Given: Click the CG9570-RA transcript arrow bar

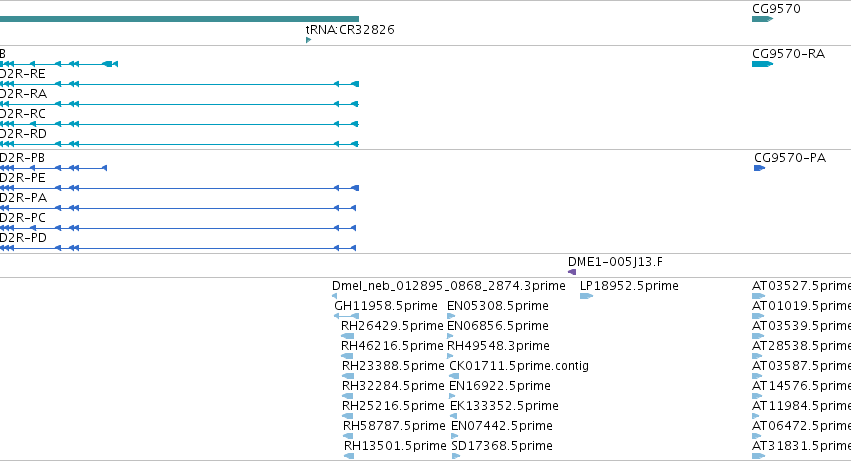Looking at the screenshot, I should 763,64.
